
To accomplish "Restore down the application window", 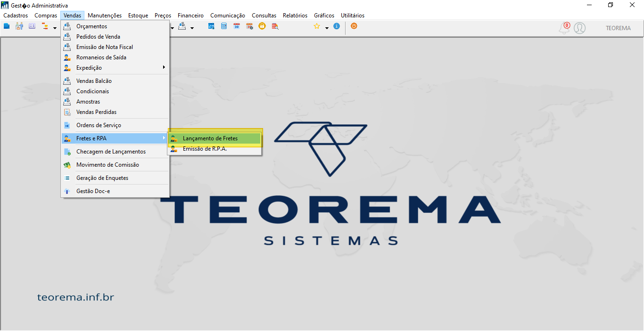I will (x=611, y=5).
